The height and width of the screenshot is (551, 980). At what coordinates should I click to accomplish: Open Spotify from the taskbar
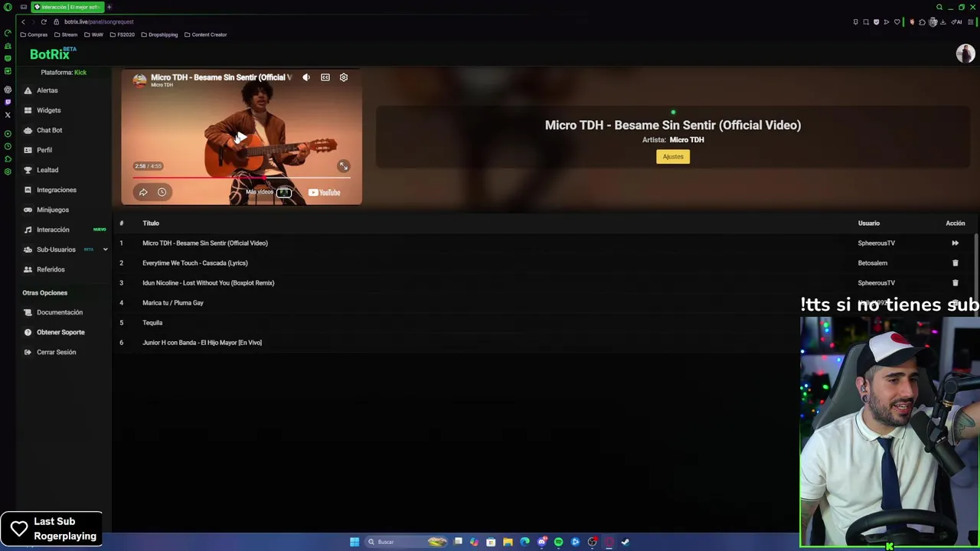[x=558, y=542]
